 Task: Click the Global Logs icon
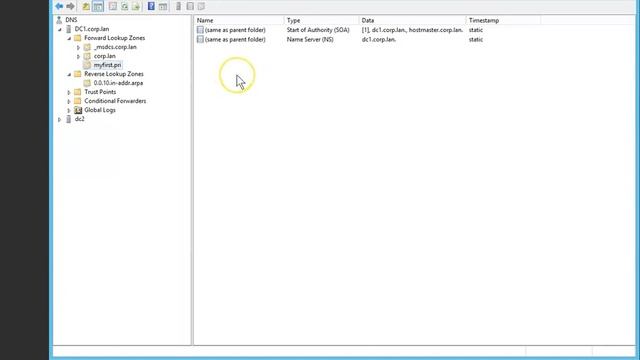click(78, 110)
